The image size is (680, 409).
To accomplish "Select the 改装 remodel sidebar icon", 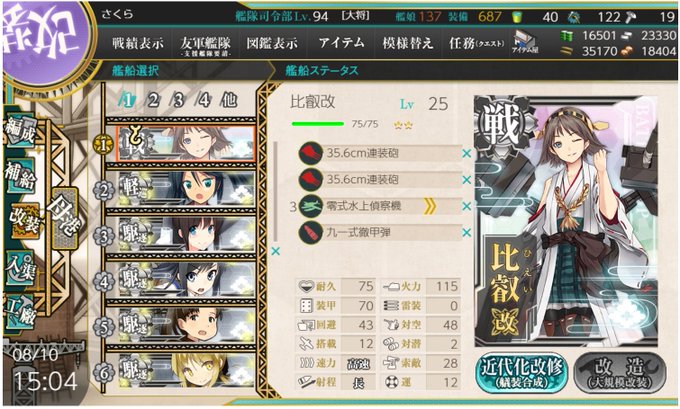I will tap(25, 220).
